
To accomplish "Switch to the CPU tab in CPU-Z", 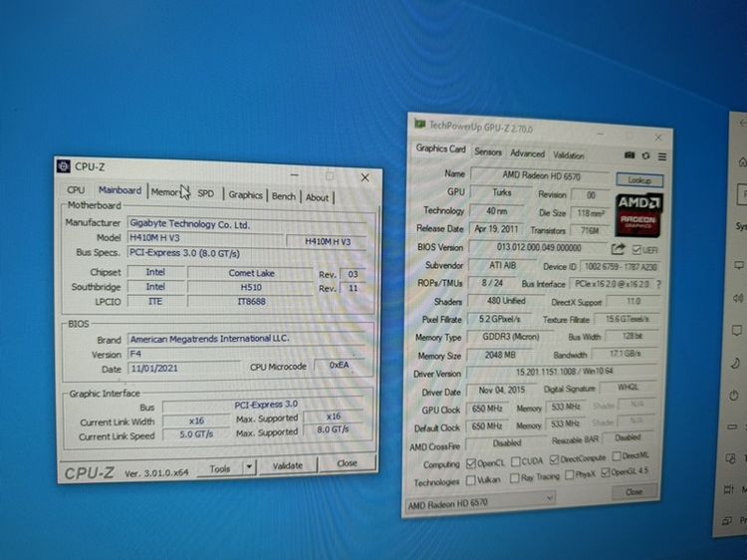I will 76,189.
